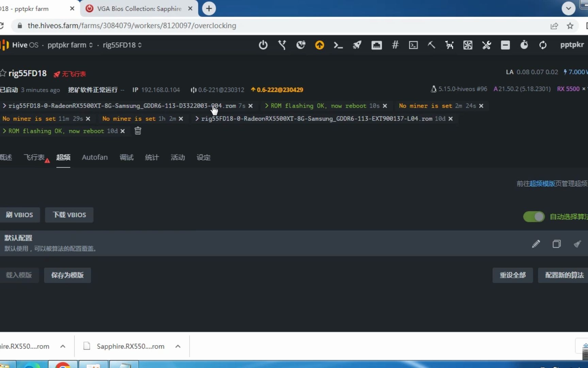
Task: Click the refresh arrows icon in toolbar
Action: pyautogui.click(x=543, y=45)
